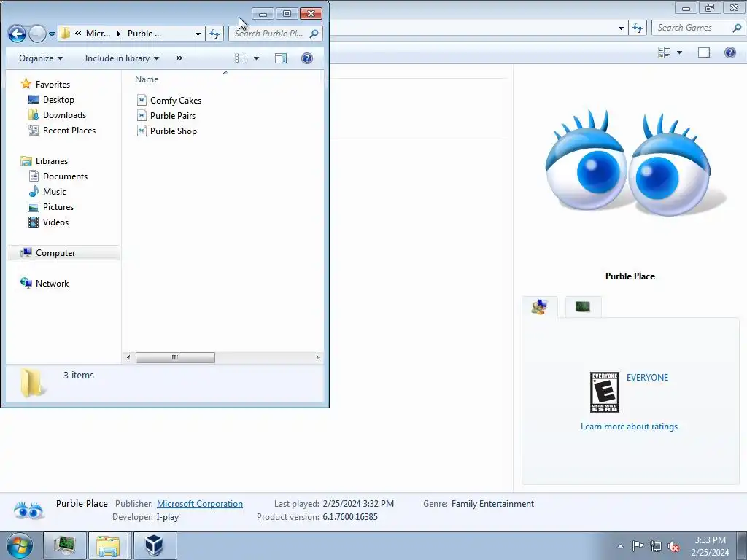Open view options dropdown arrow in Purble window
The height and width of the screenshot is (560, 747).
pos(256,58)
